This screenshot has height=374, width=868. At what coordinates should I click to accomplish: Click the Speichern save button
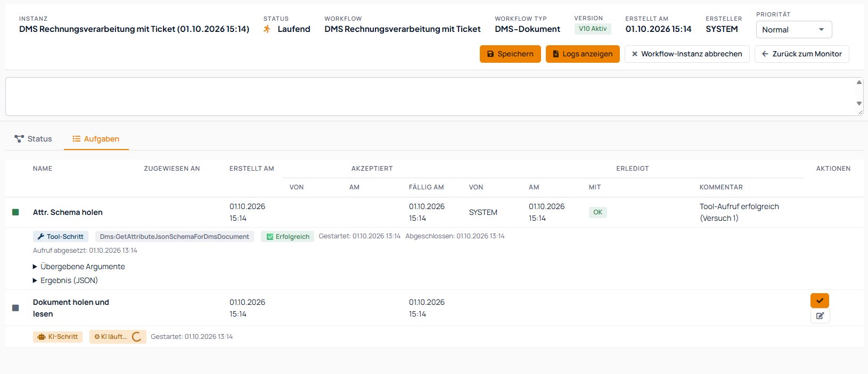pos(510,54)
